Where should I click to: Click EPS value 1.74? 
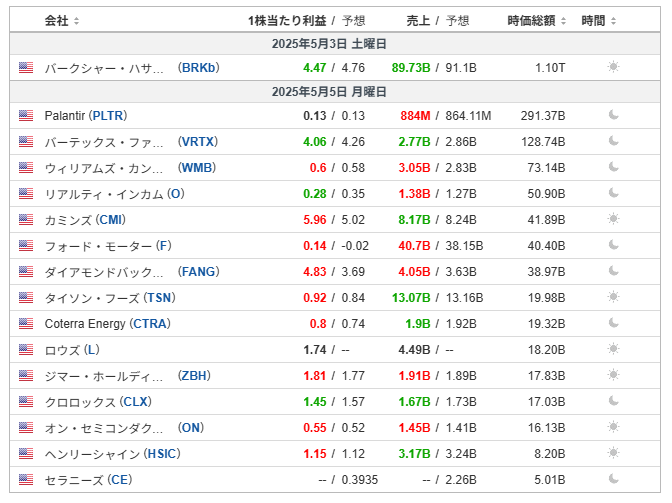[315, 350]
